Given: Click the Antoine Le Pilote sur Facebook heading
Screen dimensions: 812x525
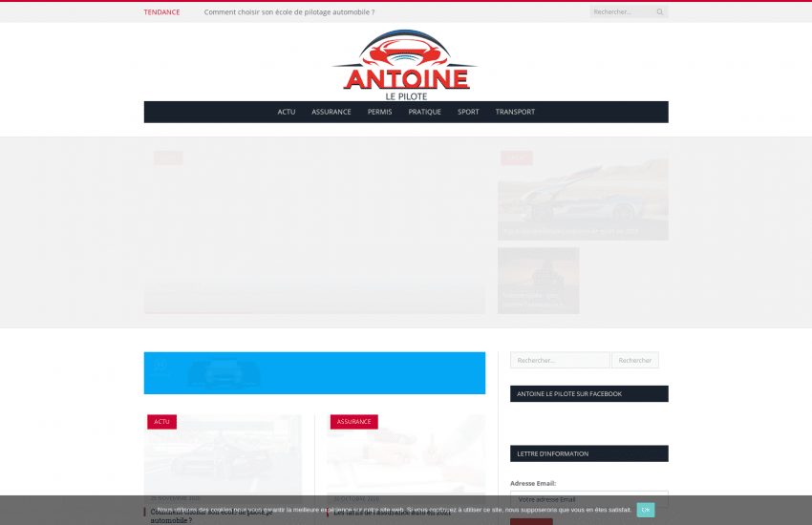Looking at the screenshot, I should coord(588,393).
